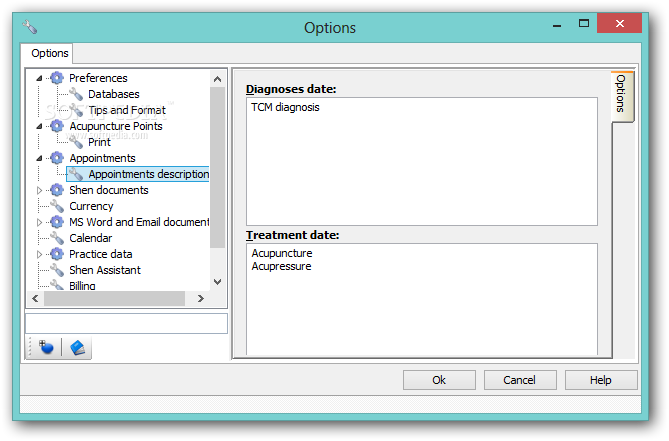This screenshot has height=441, width=669.
Task: Click the tree horizontal scrollbar thumb
Action: coord(114,299)
